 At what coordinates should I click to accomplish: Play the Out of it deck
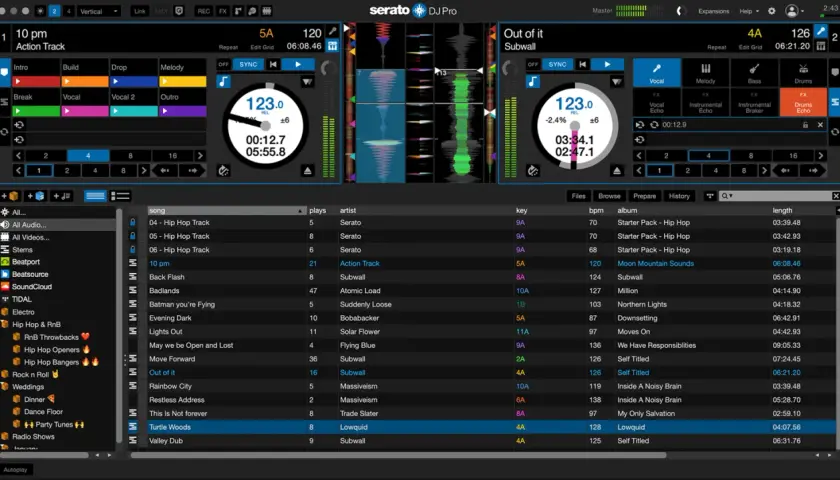pos(607,64)
